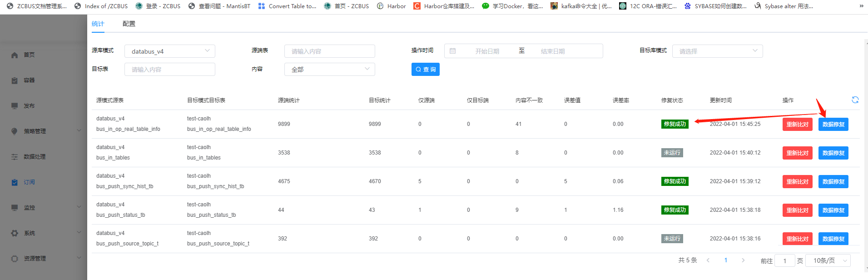Image resolution: width=868 pixels, height=280 pixels.
Task: Click the 数据处理 sidebar icon
Action: (x=15, y=157)
